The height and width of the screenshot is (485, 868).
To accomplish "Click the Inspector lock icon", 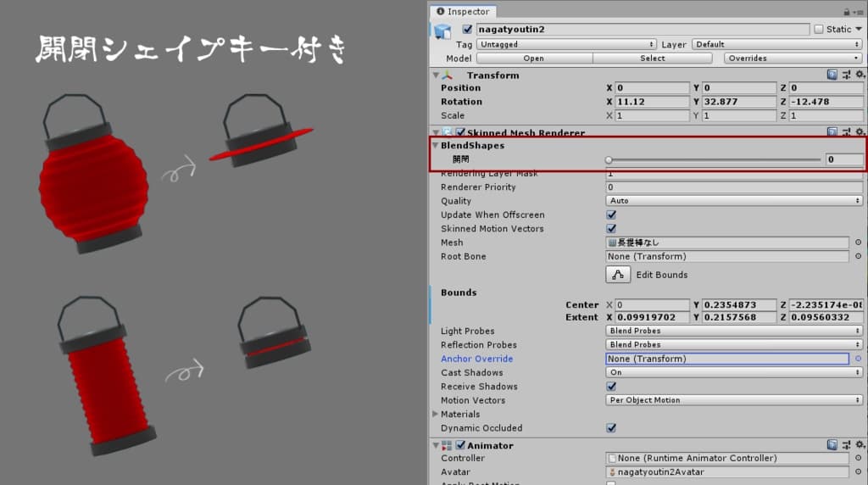I will click(x=847, y=12).
